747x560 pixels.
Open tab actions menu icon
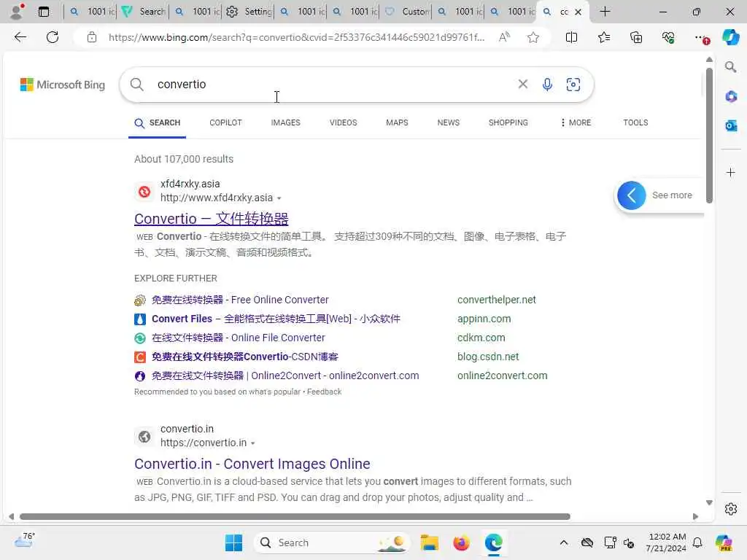pyautogui.click(x=43, y=12)
